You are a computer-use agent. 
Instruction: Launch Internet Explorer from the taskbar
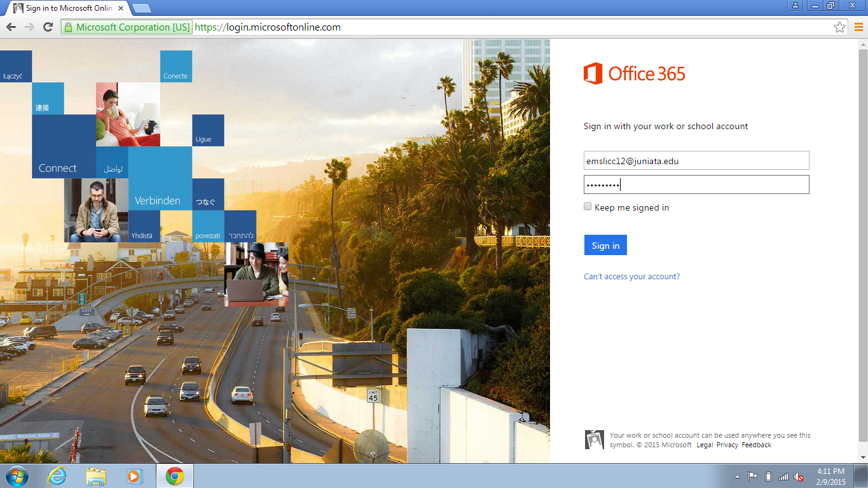[x=57, y=476]
